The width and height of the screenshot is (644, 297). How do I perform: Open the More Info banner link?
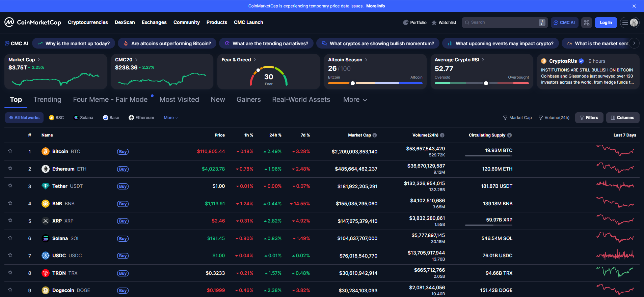tap(375, 6)
